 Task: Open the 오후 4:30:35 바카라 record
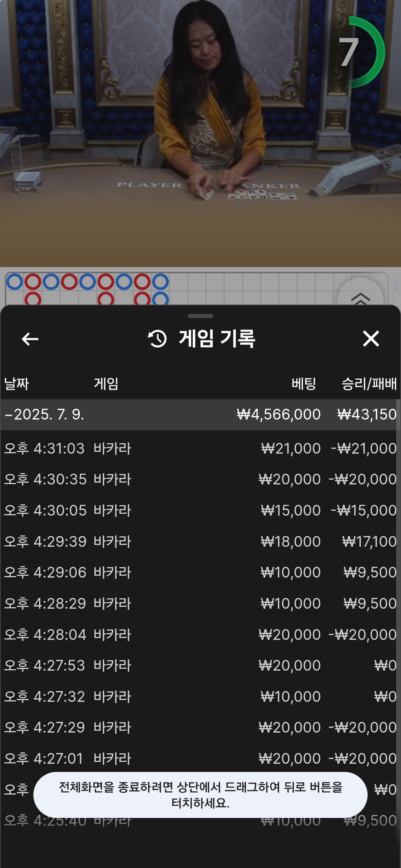click(x=200, y=479)
